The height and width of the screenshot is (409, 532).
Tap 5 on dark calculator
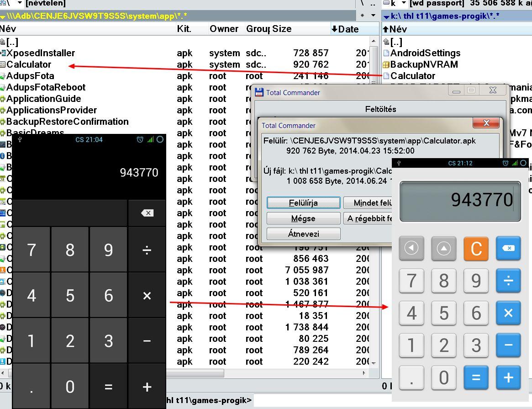coord(70,295)
